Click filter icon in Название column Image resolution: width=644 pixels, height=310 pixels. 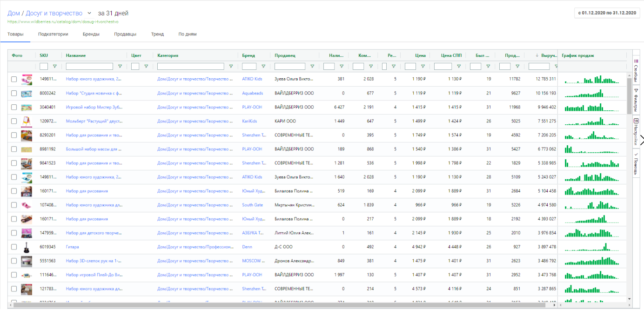click(120, 67)
